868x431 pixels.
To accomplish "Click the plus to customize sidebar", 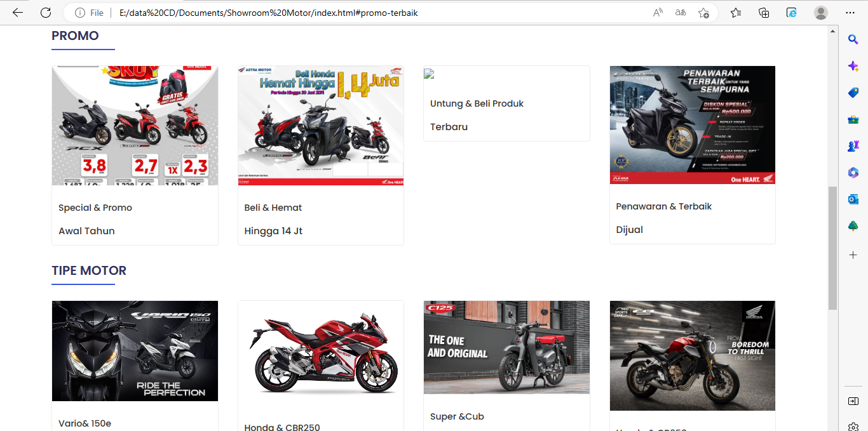I will point(853,255).
